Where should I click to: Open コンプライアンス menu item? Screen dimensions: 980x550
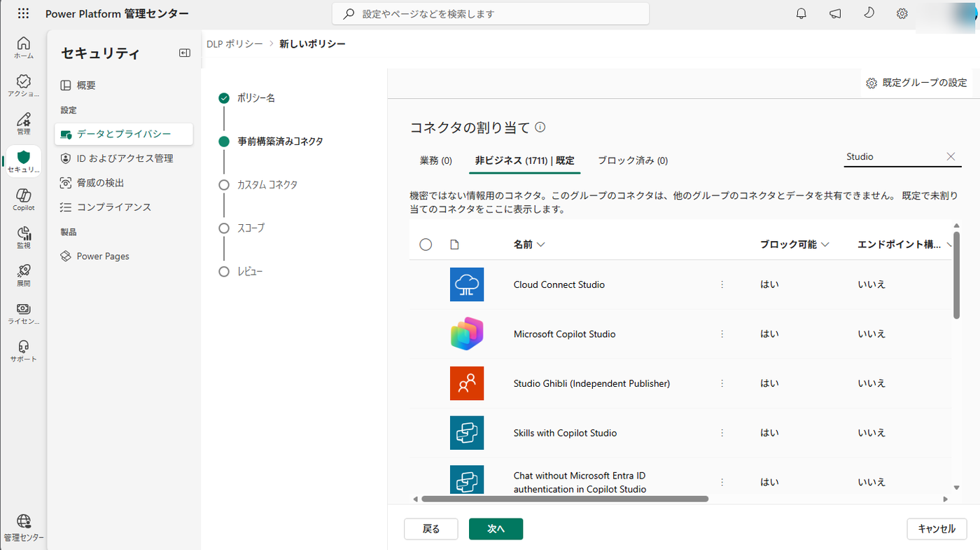(124, 207)
